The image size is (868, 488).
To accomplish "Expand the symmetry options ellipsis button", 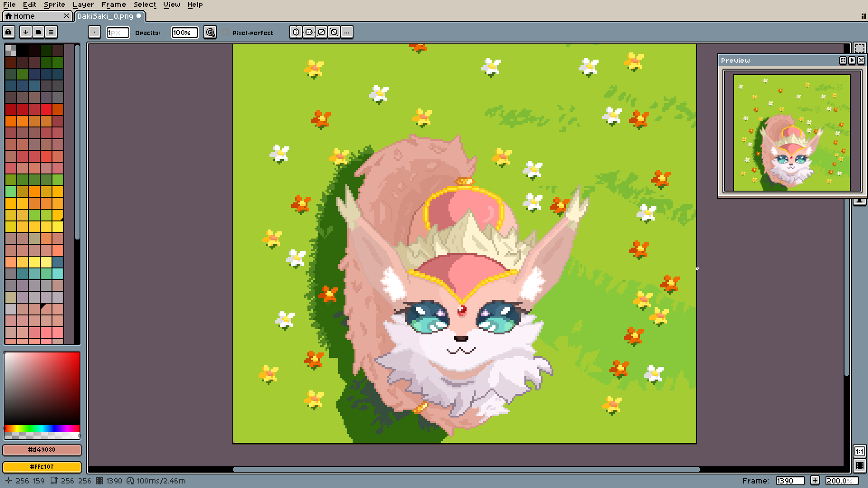I will tap(347, 32).
